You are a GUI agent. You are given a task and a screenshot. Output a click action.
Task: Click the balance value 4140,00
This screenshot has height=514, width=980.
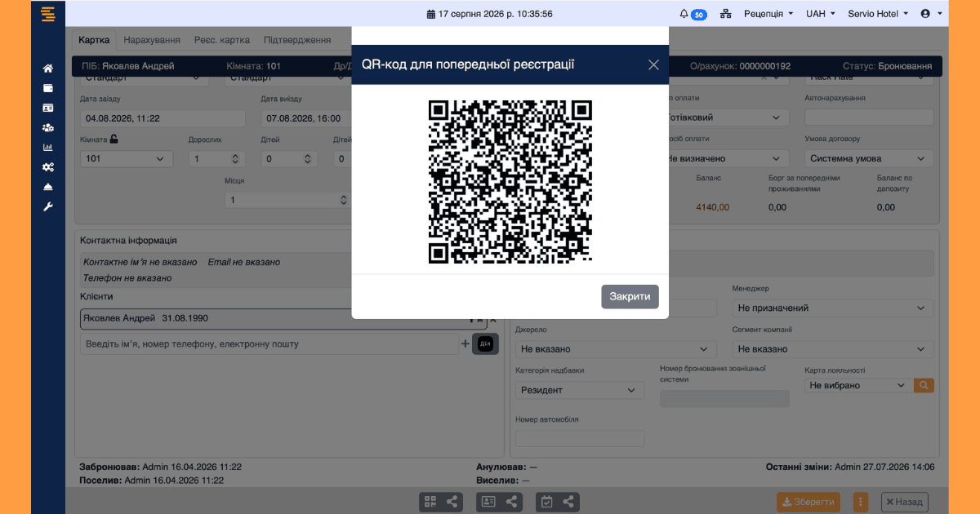coord(713,207)
